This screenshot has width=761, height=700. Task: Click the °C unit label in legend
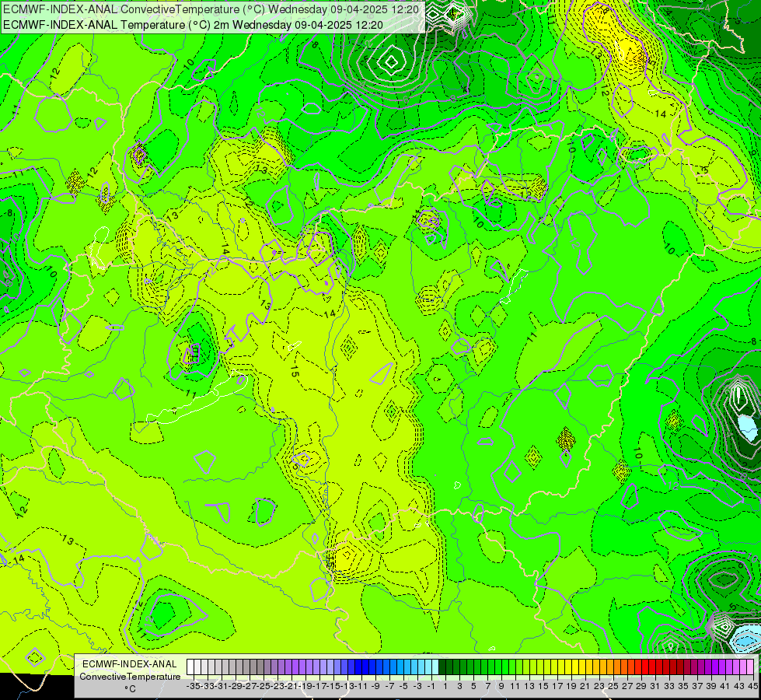(130, 689)
